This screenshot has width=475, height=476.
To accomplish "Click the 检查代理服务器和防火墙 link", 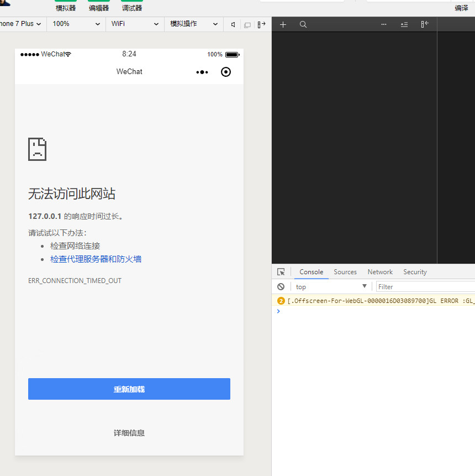I will tap(96, 259).
